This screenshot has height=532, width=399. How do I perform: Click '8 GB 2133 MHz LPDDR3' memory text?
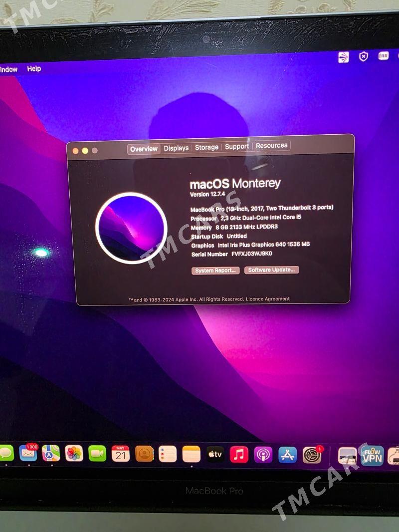pyautogui.click(x=246, y=227)
